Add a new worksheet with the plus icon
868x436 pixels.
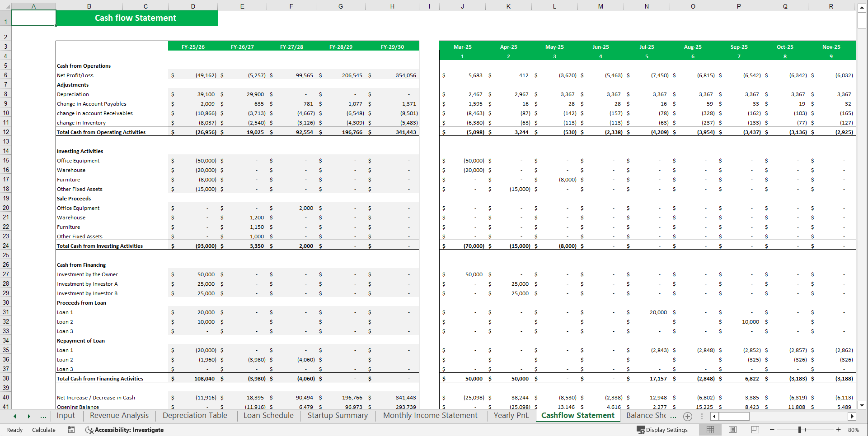click(x=688, y=416)
